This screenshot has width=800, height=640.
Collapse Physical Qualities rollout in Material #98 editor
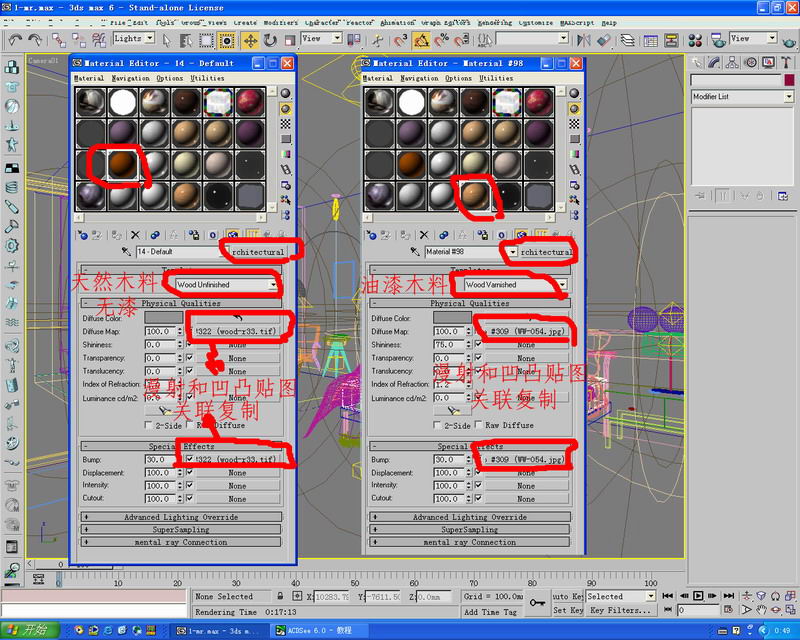tap(470, 303)
